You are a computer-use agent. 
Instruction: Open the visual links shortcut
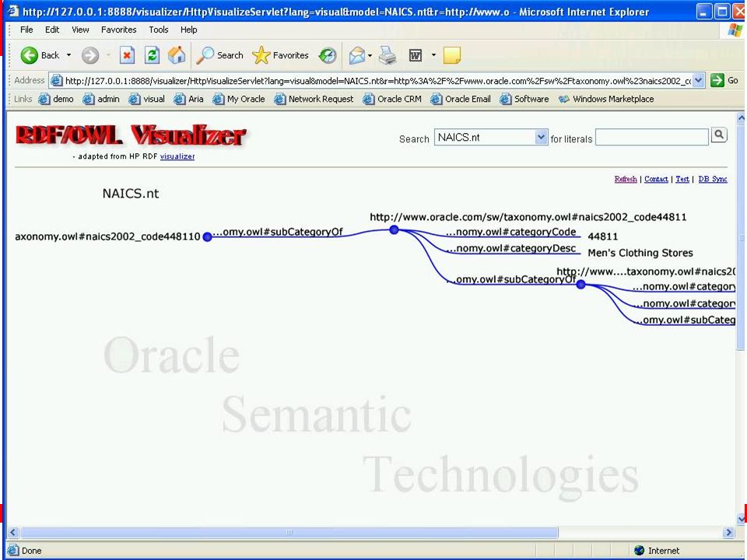point(147,99)
